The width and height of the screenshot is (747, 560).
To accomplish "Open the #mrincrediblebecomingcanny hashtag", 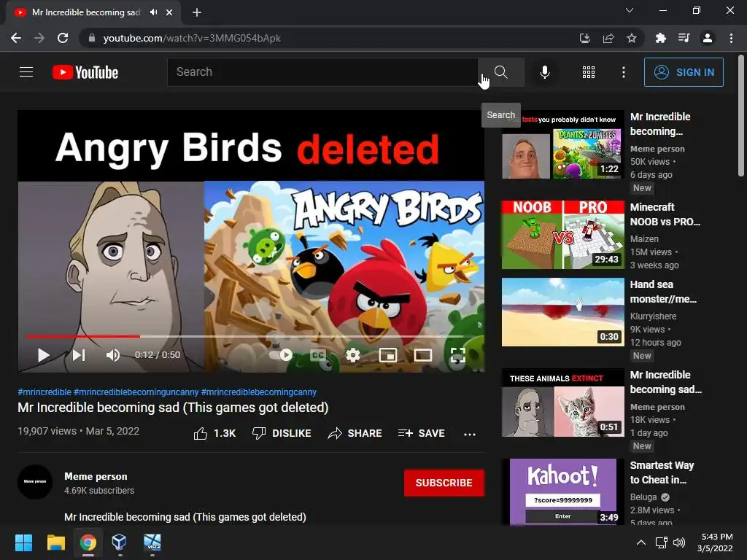I will coord(259,392).
